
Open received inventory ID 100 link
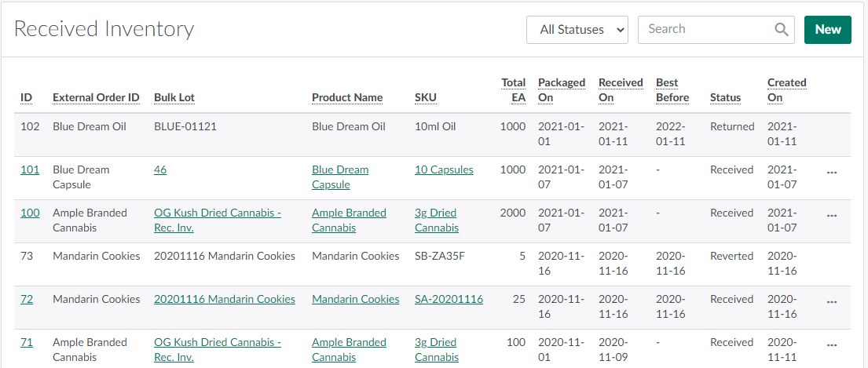tap(30, 213)
